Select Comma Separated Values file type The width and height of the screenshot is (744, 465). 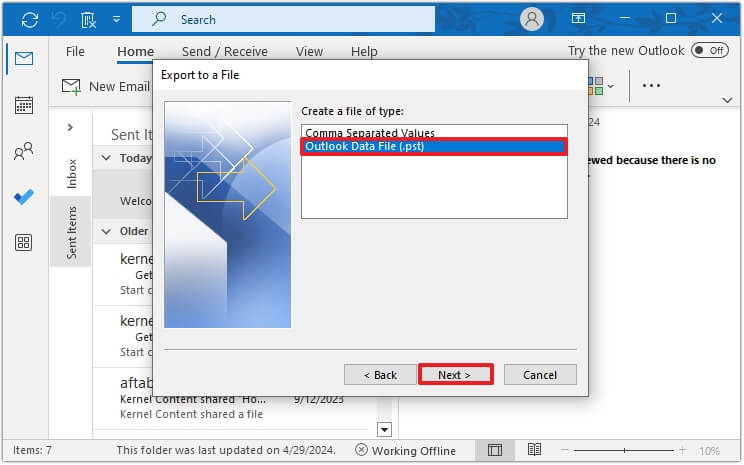coord(434,132)
